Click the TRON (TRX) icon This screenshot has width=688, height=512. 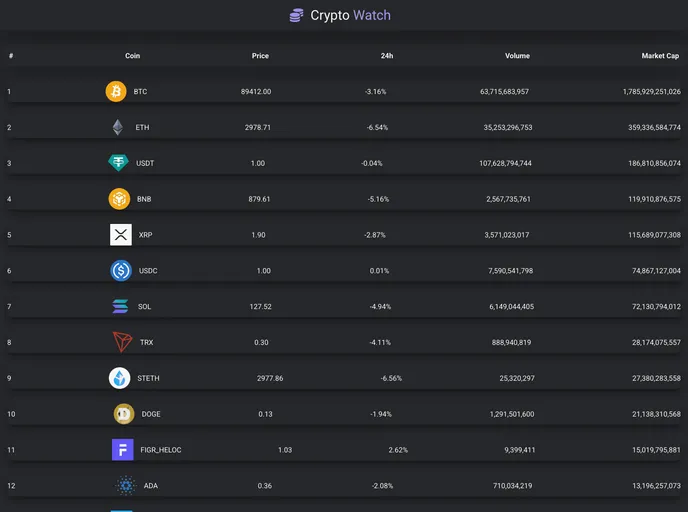click(x=121, y=342)
